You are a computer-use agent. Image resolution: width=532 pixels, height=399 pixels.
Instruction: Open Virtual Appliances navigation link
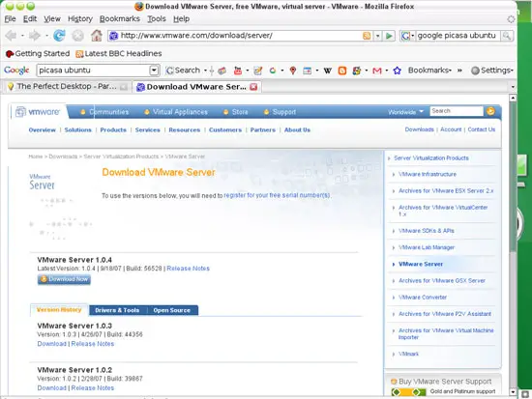point(180,112)
